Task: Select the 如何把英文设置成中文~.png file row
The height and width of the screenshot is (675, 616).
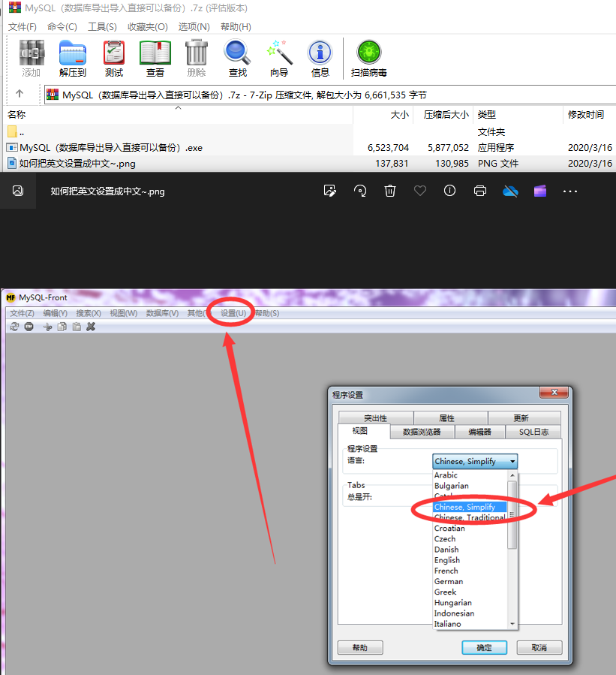Action: 310,164
